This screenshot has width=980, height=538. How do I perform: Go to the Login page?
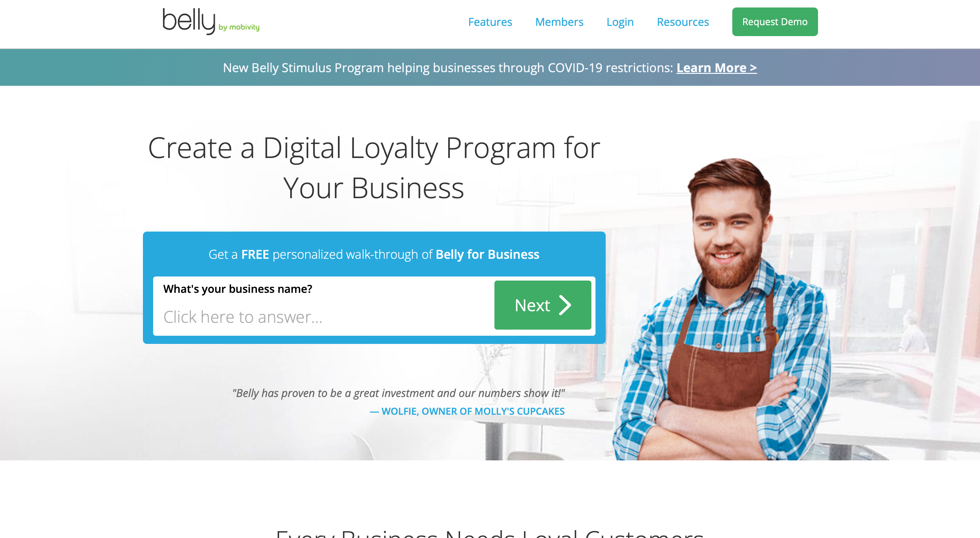coord(620,22)
